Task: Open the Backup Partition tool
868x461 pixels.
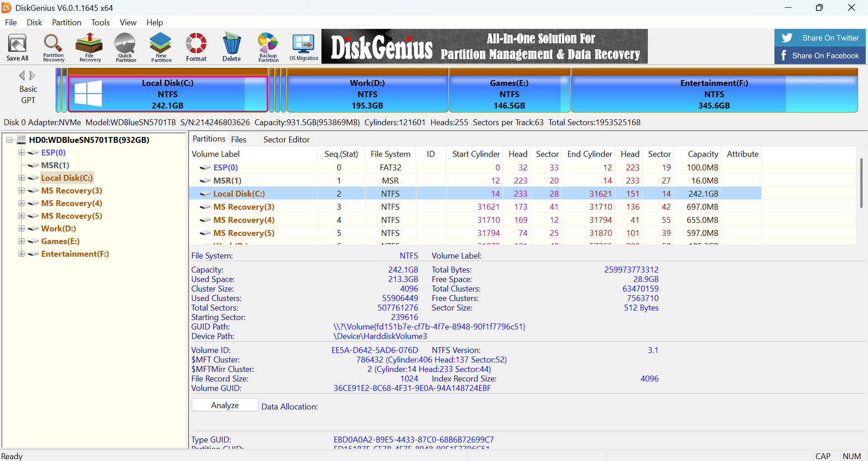Action: (268, 47)
